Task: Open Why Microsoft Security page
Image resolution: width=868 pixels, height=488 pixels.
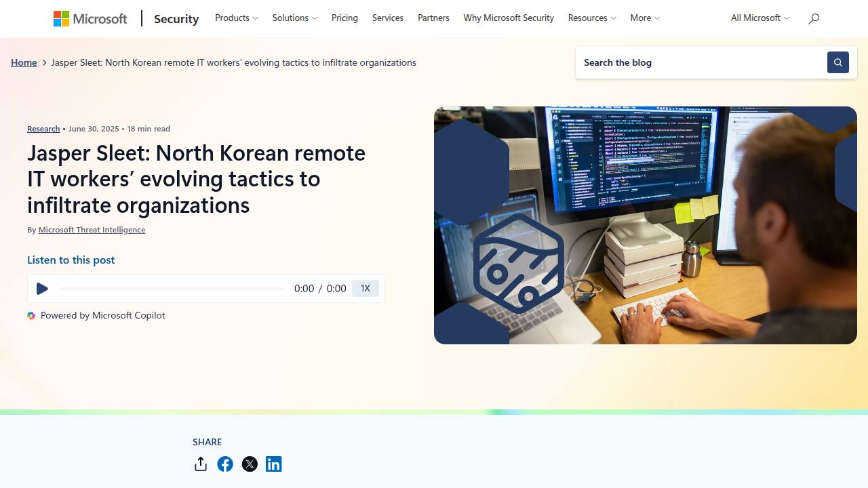Action: point(509,18)
